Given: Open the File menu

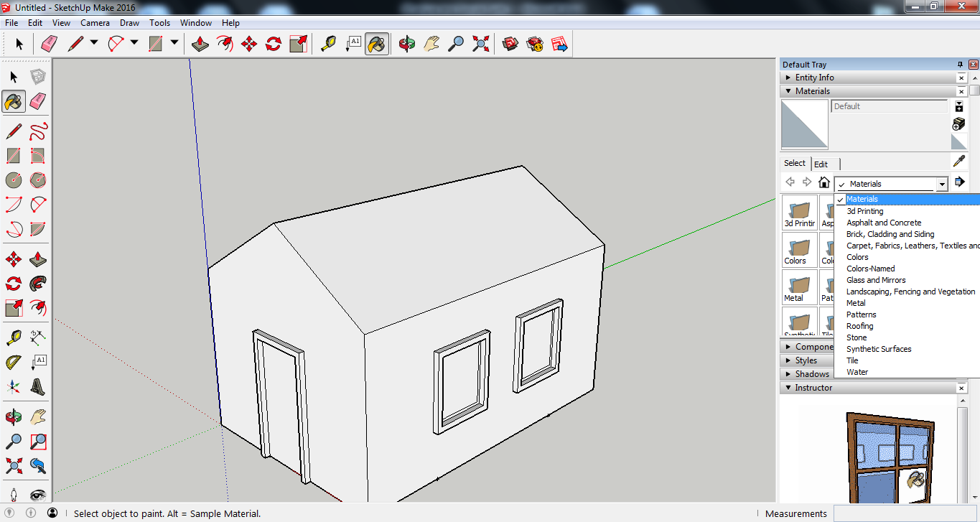Looking at the screenshot, I should coord(11,23).
